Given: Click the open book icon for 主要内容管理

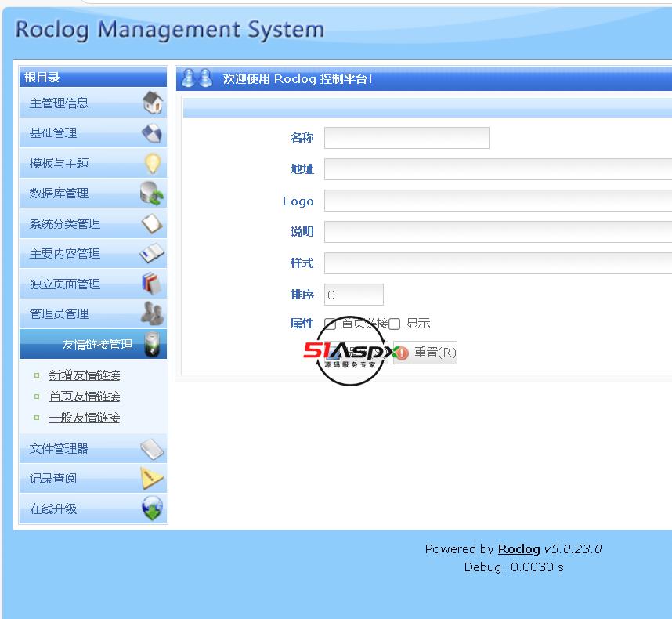Looking at the screenshot, I should [152, 253].
